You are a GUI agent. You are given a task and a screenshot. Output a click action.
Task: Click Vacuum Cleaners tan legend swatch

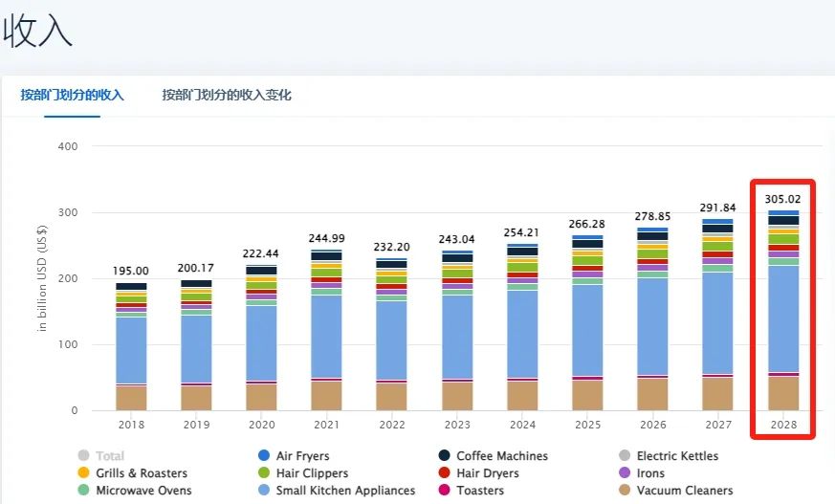(625, 490)
